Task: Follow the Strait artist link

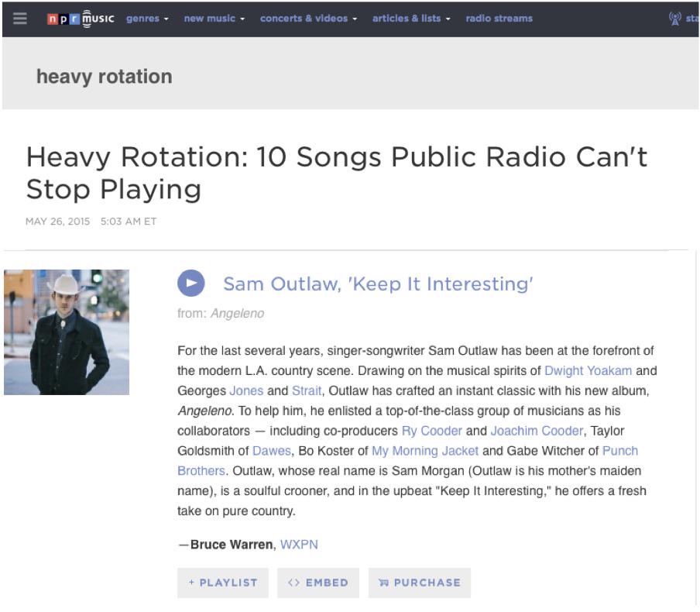Action: pyautogui.click(x=307, y=391)
